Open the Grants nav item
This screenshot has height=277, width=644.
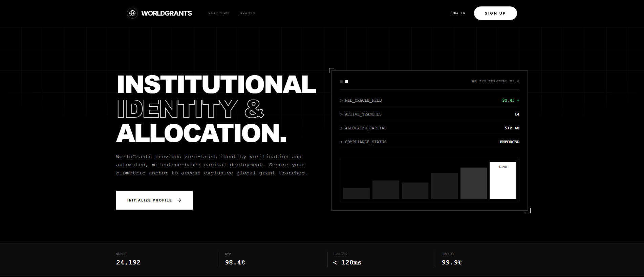248,13
